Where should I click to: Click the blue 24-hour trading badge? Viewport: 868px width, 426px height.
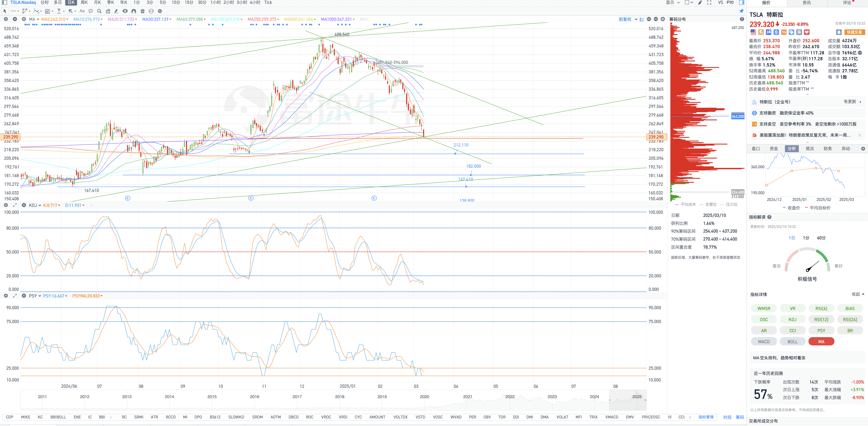769,32
